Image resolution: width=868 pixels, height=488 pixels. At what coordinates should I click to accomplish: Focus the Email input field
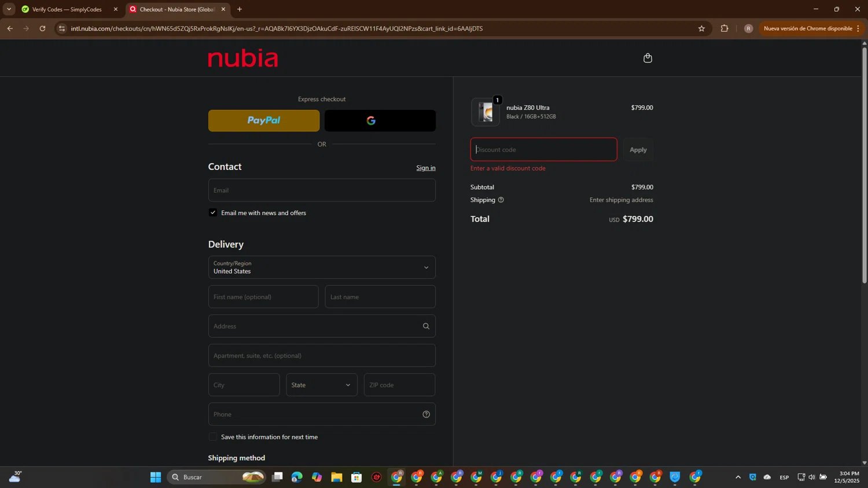click(x=322, y=190)
